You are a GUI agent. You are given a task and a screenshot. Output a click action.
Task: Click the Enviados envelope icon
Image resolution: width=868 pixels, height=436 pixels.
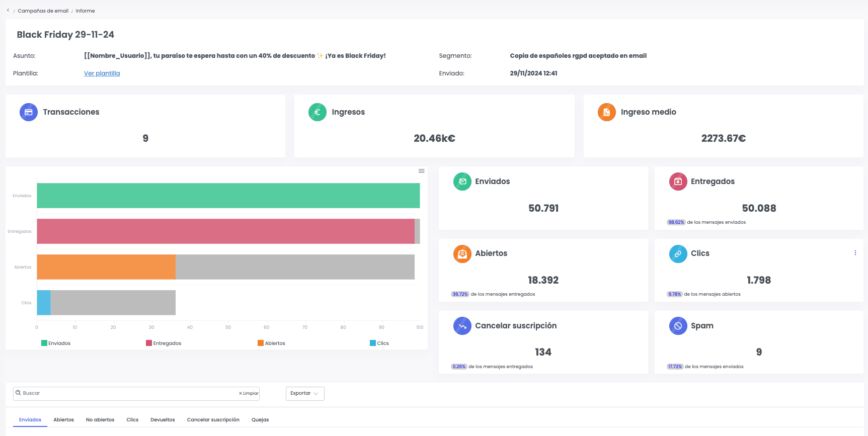tap(462, 182)
